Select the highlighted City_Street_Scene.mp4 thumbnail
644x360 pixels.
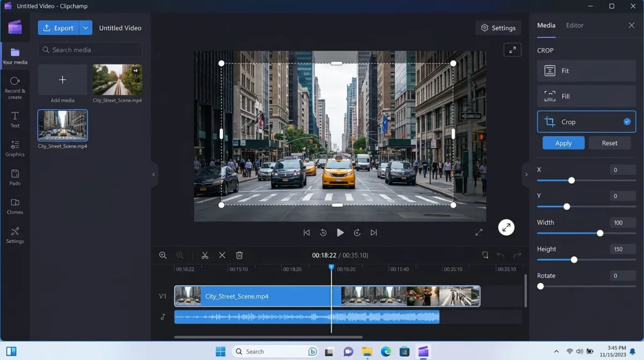(x=63, y=125)
